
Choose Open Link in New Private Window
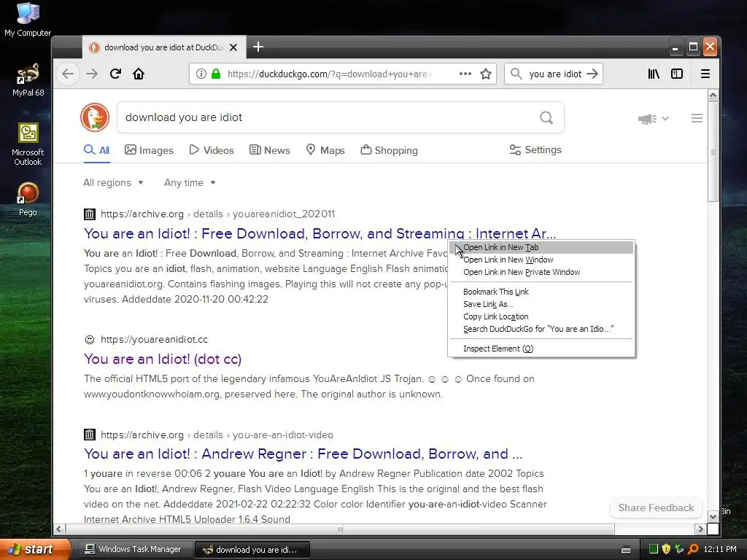[541, 273]
